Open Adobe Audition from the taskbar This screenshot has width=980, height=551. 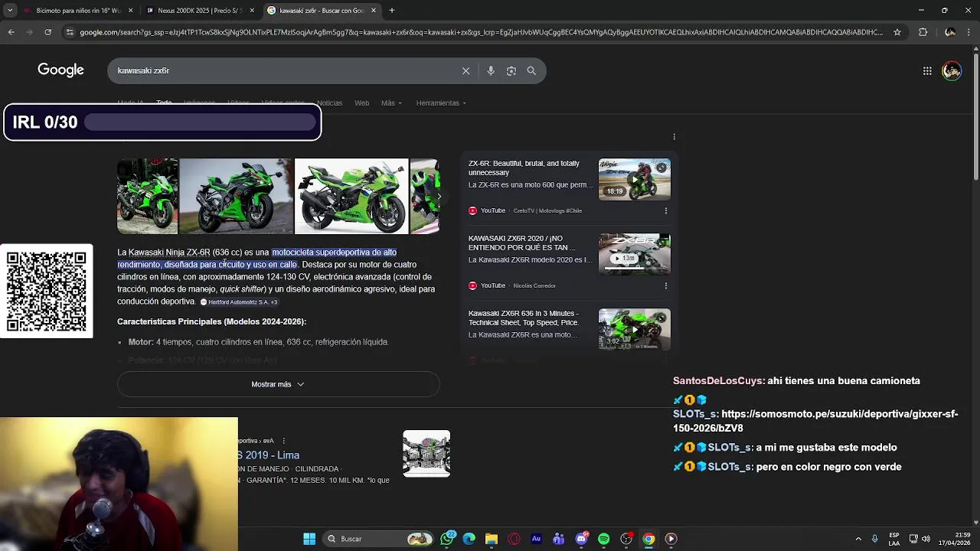click(x=536, y=539)
